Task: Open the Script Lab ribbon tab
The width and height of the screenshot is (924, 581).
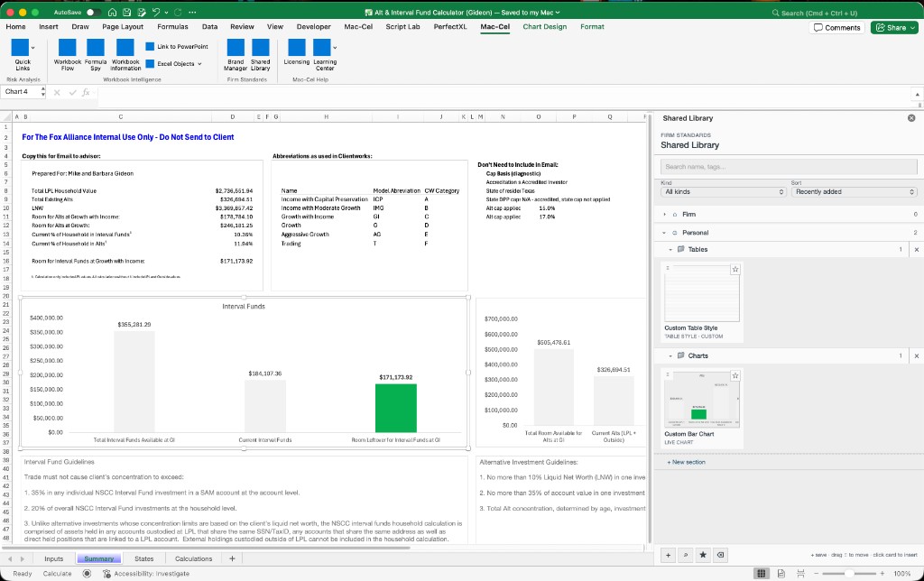Action: 402,26
